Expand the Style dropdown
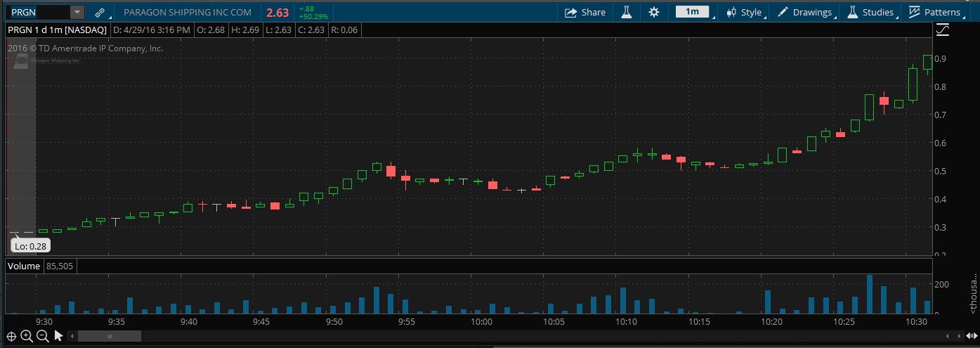This screenshot has height=348, width=980. tap(745, 12)
